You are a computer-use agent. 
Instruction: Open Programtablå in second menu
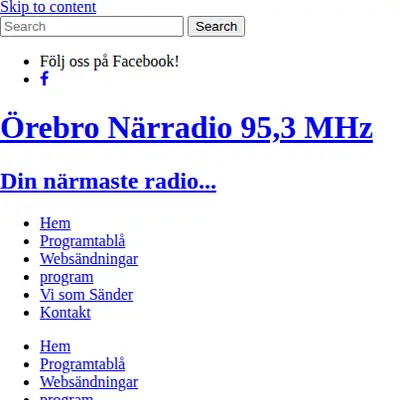click(83, 364)
